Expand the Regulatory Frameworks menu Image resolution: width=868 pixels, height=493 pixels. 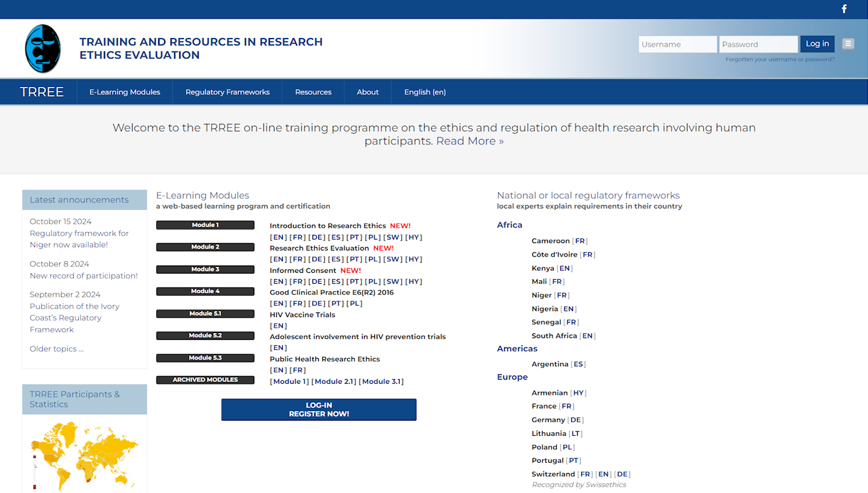227,92
